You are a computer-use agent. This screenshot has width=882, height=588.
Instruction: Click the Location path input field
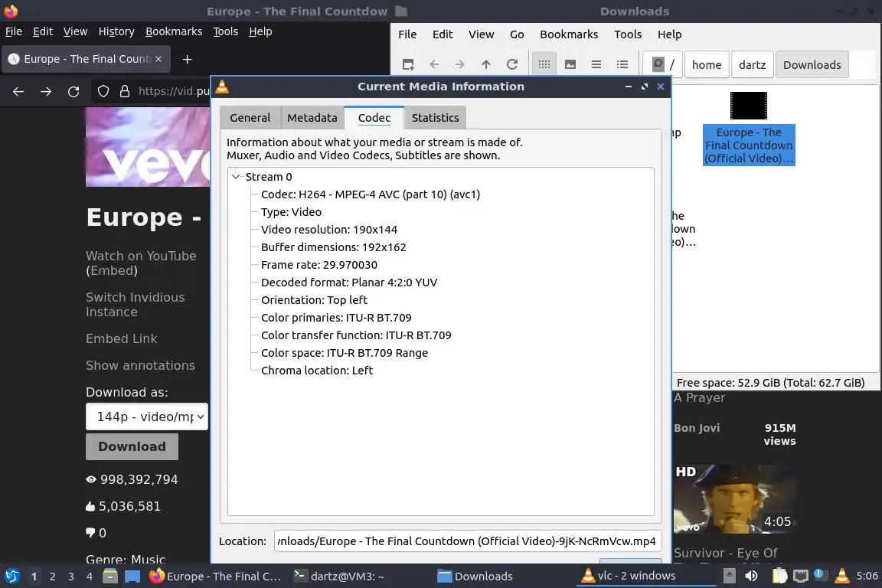pyautogui.click(x=468, y=541)
